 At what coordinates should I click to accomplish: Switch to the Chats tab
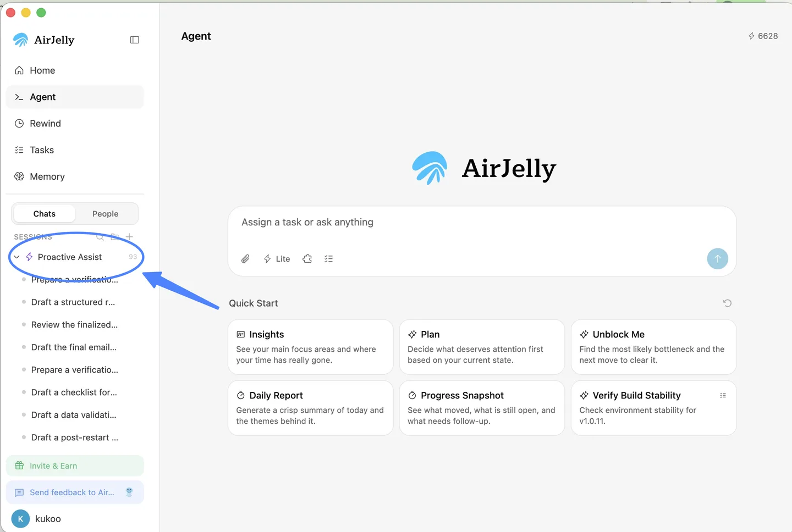pos(45,214)
